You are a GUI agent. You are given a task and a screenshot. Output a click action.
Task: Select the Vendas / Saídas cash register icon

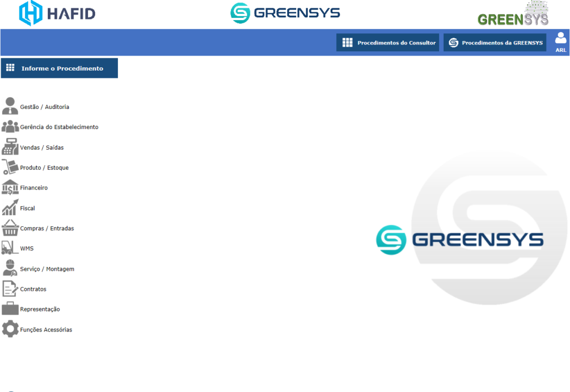click(x=10, y=147)
